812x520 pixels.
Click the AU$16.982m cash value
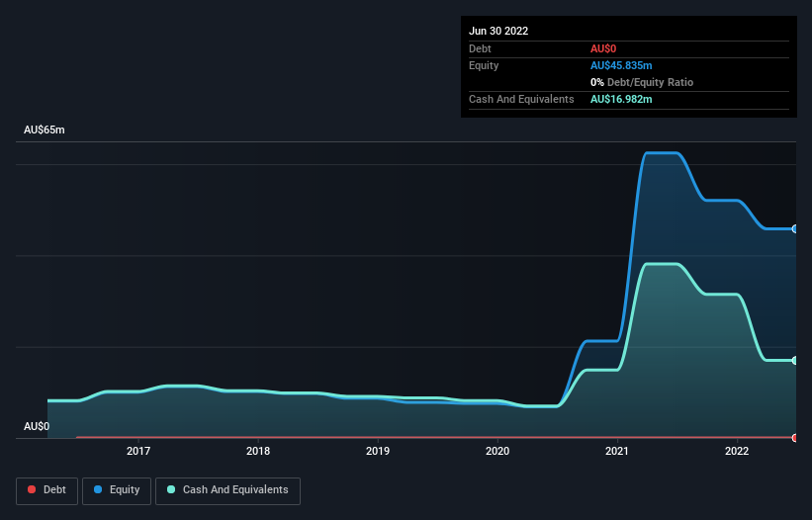coord(621,99)
